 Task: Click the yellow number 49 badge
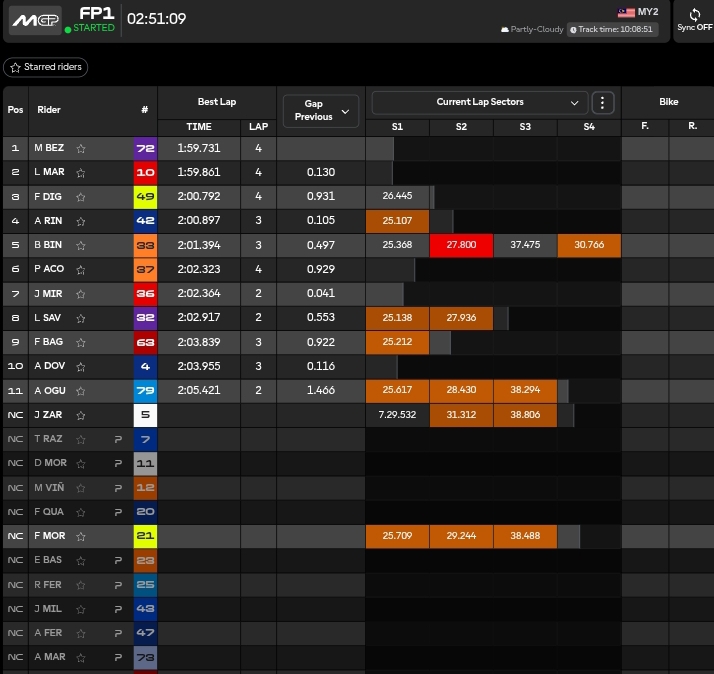coord(145,197)
